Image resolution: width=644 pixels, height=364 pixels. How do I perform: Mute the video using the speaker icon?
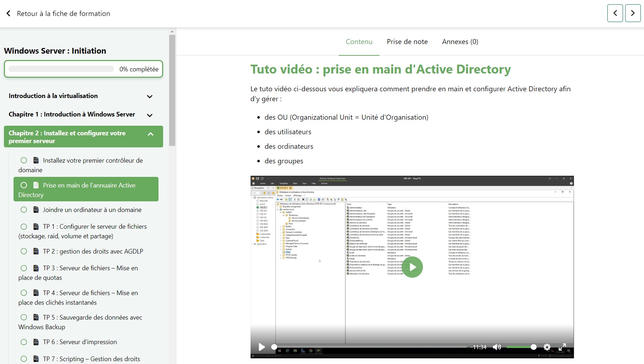tap(497, 347)
